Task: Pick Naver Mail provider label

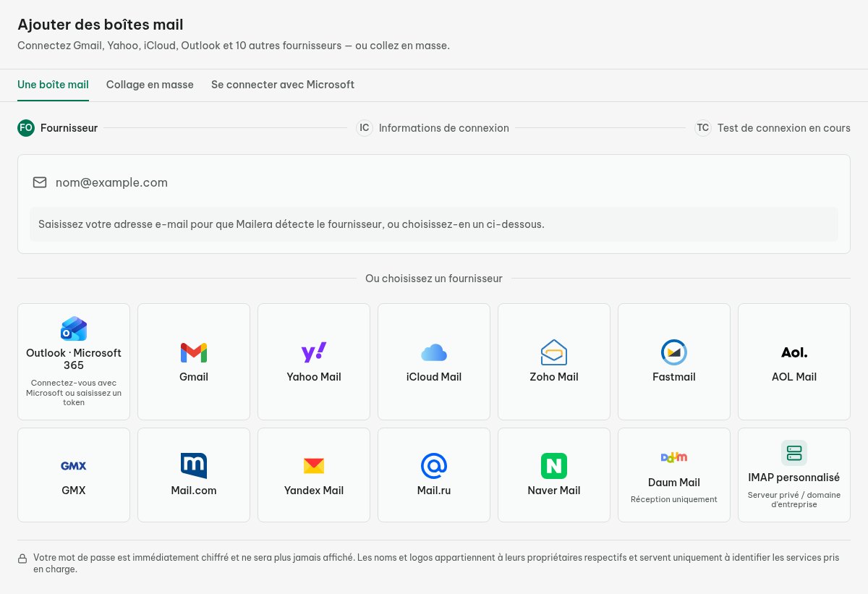Action: click(554, 491)
